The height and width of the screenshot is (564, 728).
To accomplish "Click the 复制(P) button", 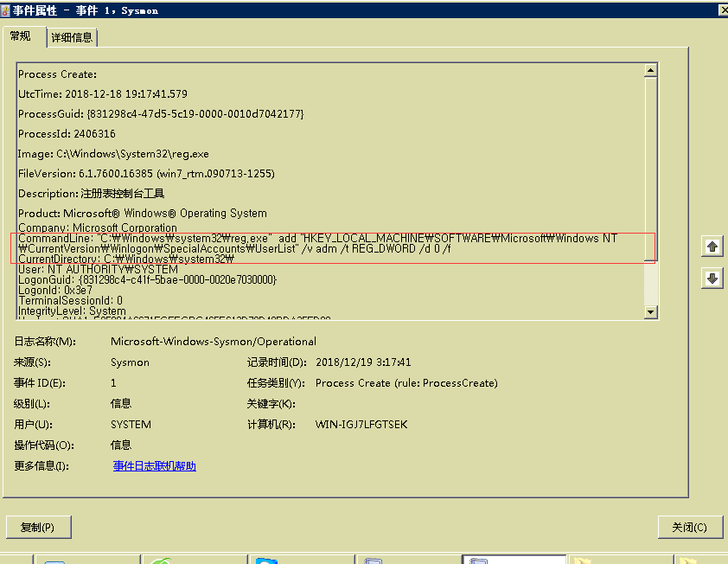I will (x=39, y=528).
